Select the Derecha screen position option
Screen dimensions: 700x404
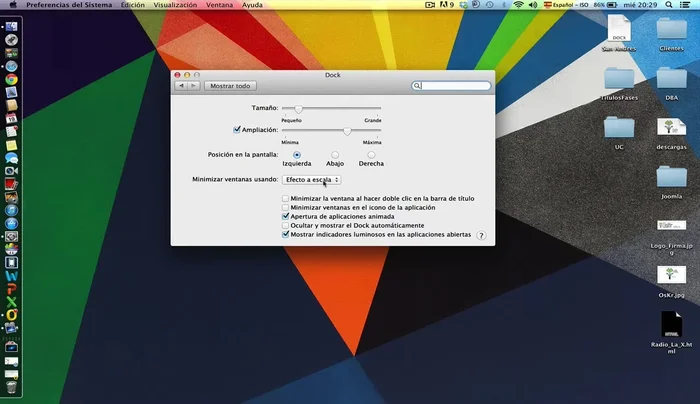tap(371, 155)
